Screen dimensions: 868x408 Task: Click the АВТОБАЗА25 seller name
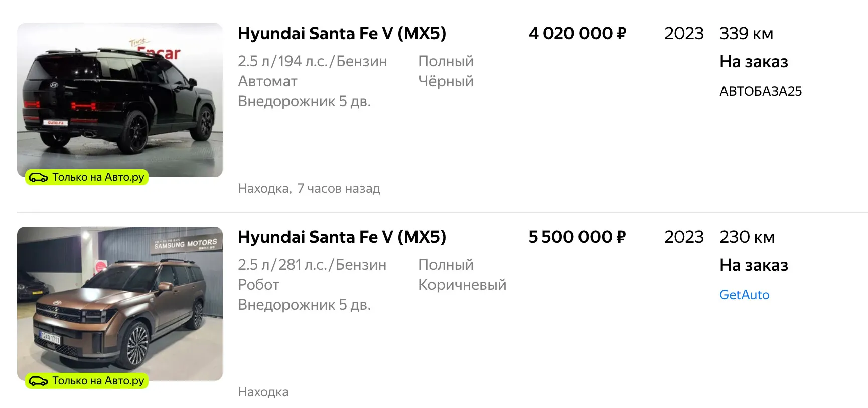[760, 91]
